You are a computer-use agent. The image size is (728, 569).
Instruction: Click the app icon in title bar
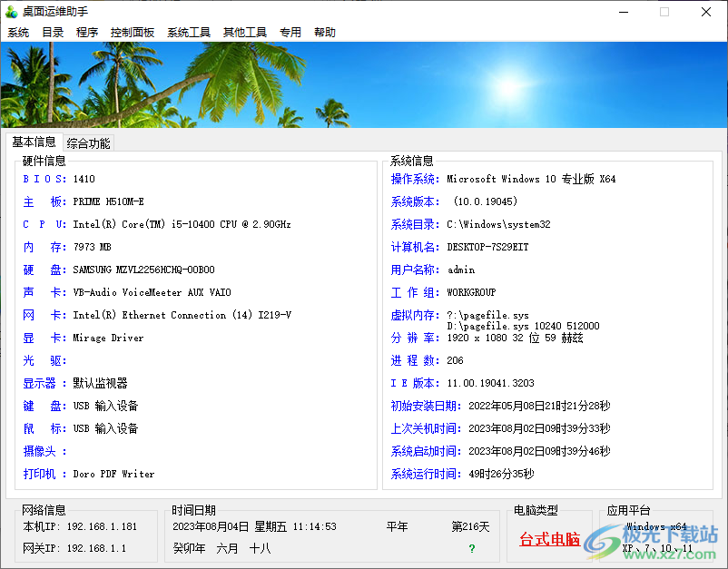click(12, 12)
